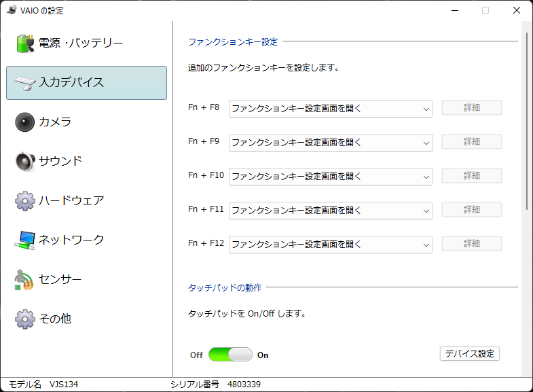Viewport: 533px width, 392px height.
Task: Open the ハードウェア category label
Action: pyautogui.click(x=71, y=200)
